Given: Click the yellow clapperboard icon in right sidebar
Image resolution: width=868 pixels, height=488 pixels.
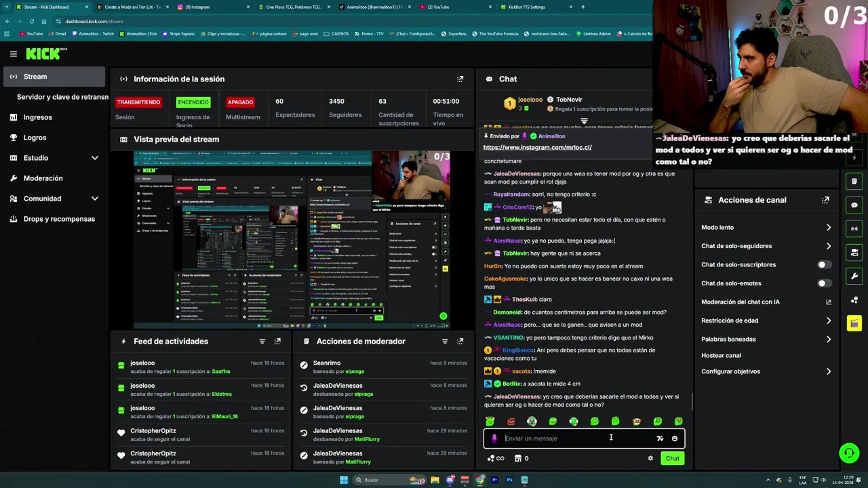Looking at the screenshot, I should click(854, 323).
